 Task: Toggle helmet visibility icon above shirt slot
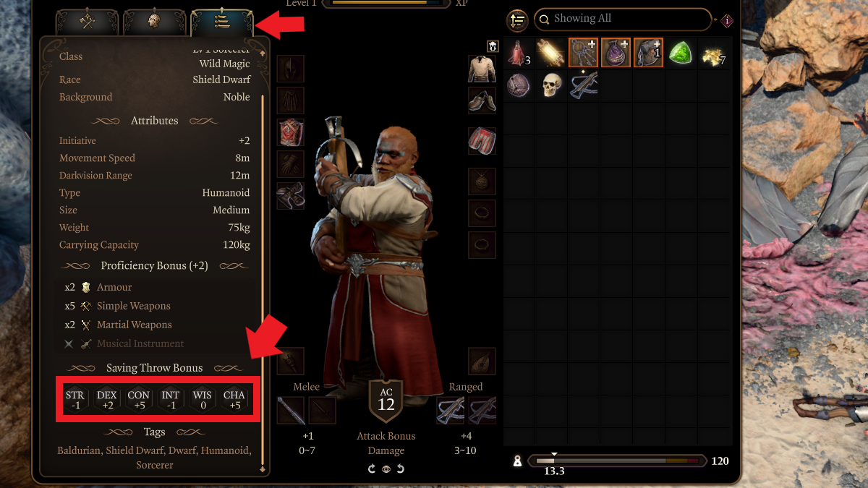[x=493, y=46]
